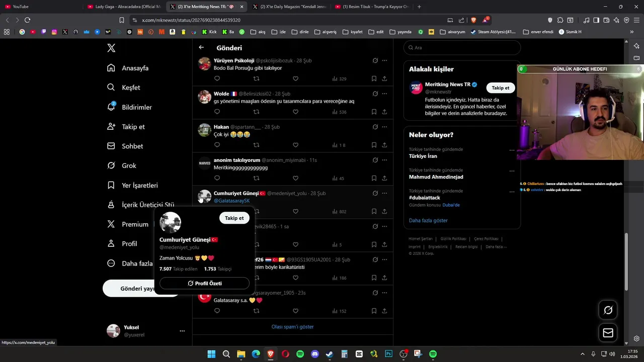Open the akvaryum bookmarks folder
644x362 pixels.
coord(452,32)
